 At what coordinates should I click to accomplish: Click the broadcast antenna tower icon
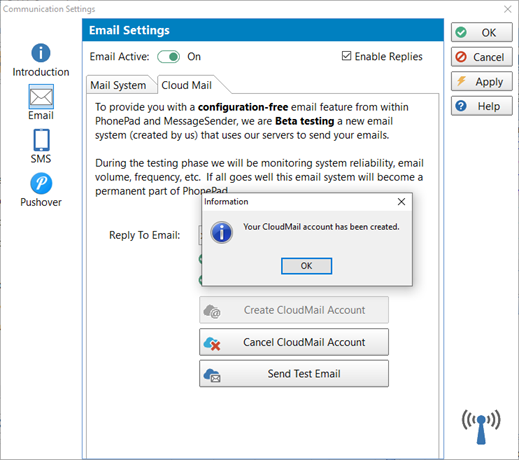tap(481, 427)
